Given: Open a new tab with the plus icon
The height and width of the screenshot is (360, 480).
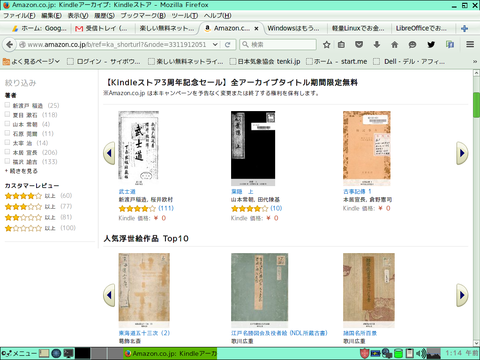Looking at the screenshot, I should click(x=464, y=29).
